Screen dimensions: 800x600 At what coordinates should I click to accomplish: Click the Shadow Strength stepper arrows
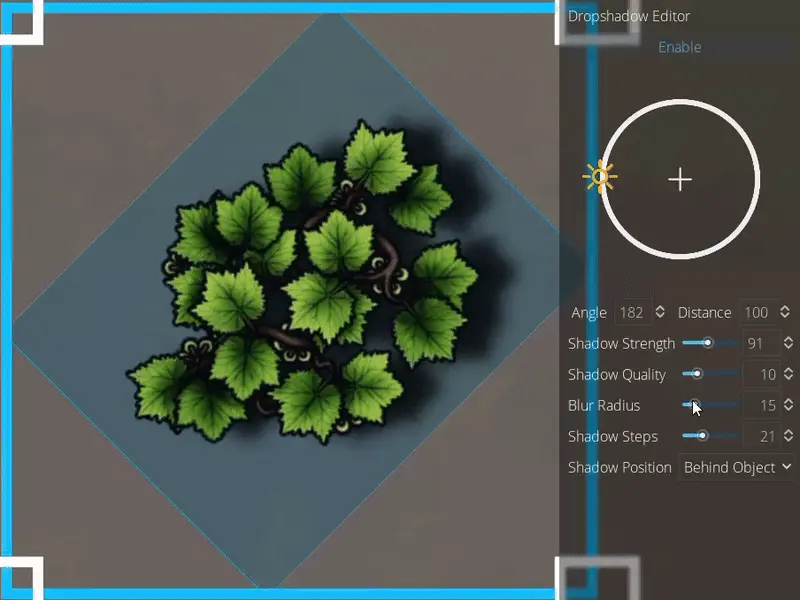(789, 344)
